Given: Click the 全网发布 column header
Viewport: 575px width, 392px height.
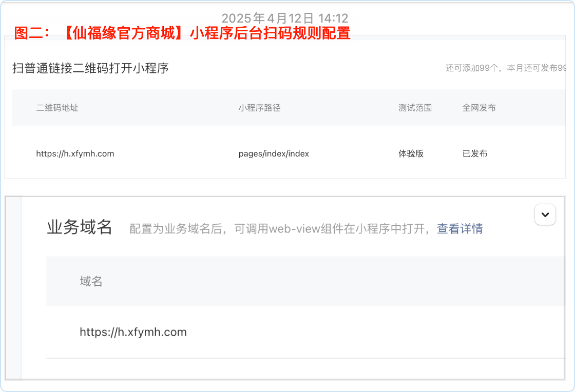Looking at the screenshot, I should [x=479, y=108].
